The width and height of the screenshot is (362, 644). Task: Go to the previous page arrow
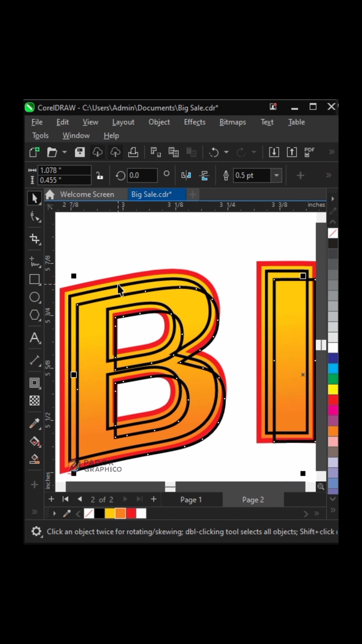(x=79, y=499)
